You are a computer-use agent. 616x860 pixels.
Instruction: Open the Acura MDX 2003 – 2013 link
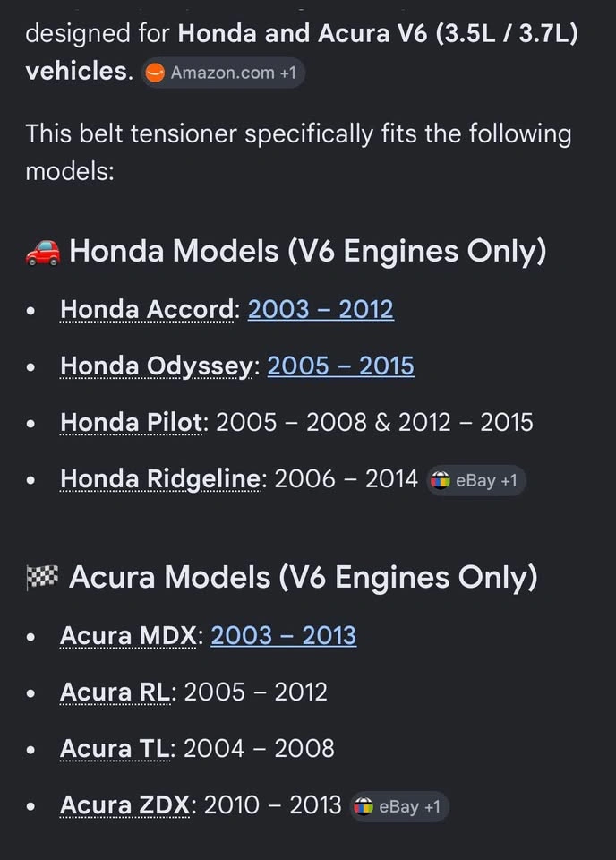[283, 636]
